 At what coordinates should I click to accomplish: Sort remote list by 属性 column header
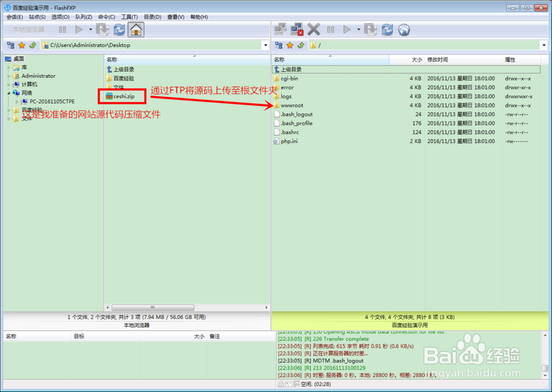click(x=522, y=60)
